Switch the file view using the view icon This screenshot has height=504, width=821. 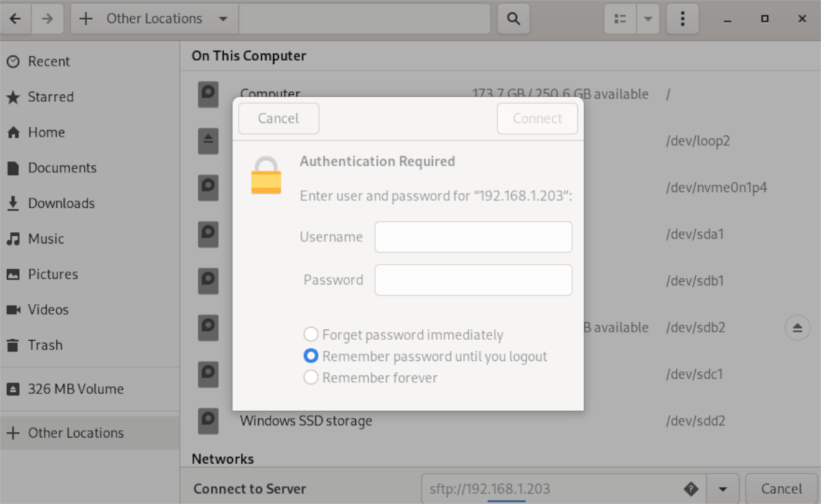(619, 18)
